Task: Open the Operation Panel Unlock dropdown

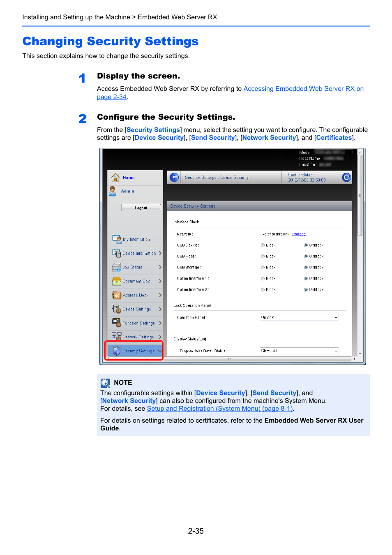Action: pyautogui.click(x=299, y=317)
